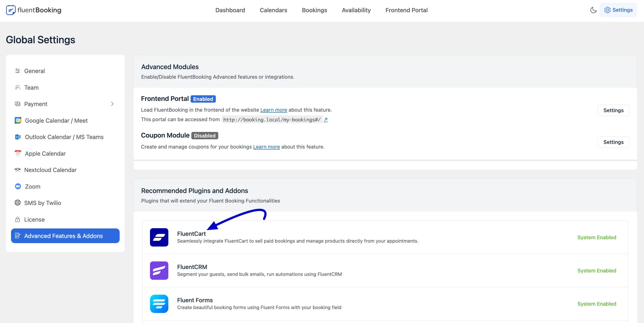The image size is (644, 323).
Task: Click the Advanced Modules heading
Action: [x=170, y=67]
